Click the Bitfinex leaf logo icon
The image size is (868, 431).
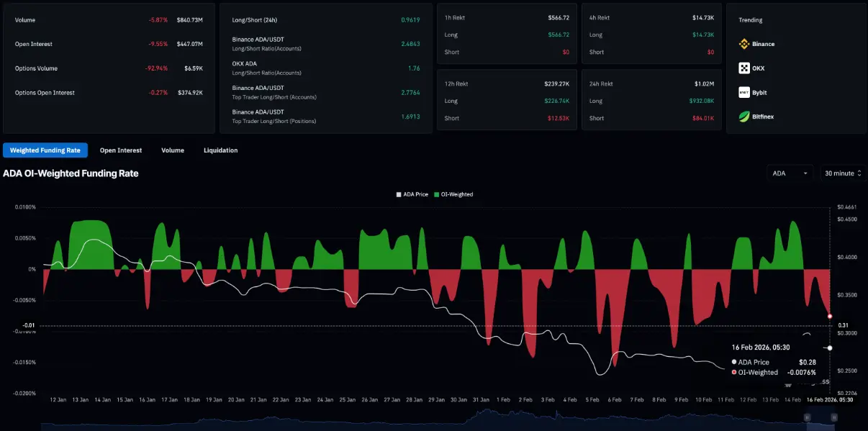pyautogui.click(x=744, y=117)
